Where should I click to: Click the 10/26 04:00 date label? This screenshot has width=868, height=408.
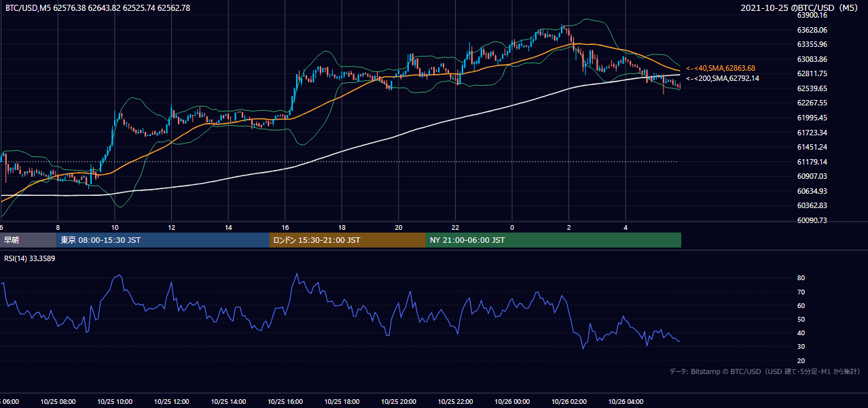[626, 402]
